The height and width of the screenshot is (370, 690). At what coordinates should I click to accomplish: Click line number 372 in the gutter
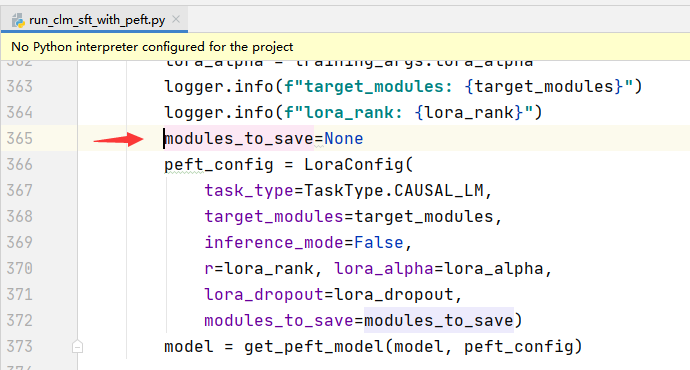click(x=20, y=320)
